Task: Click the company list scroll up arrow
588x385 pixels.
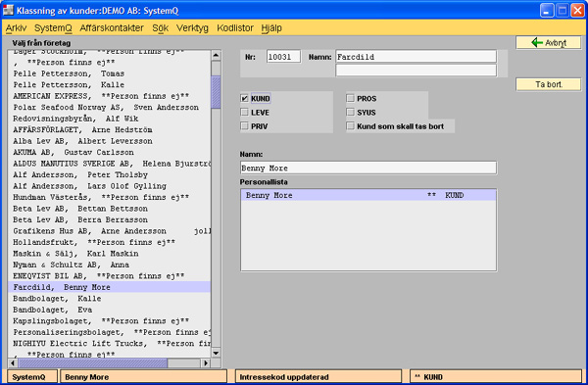Action: pyautogui.click(x=216, y=56)
